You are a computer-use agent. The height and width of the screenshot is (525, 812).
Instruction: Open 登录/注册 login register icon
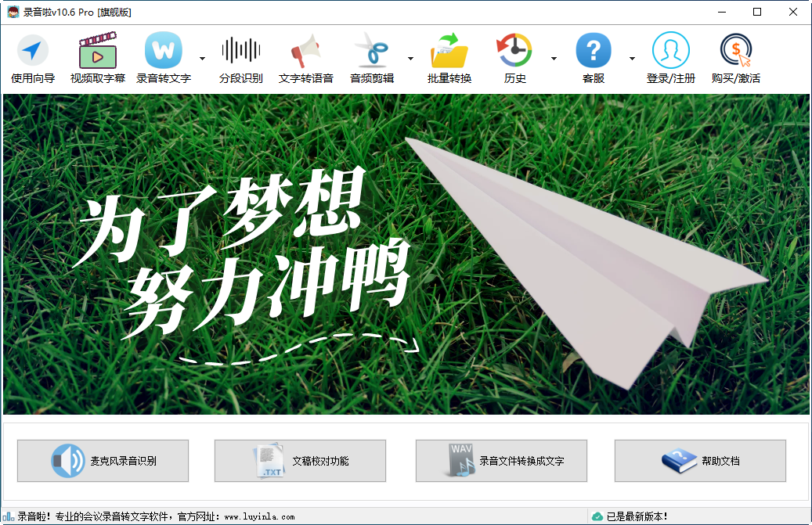[670, 58]
